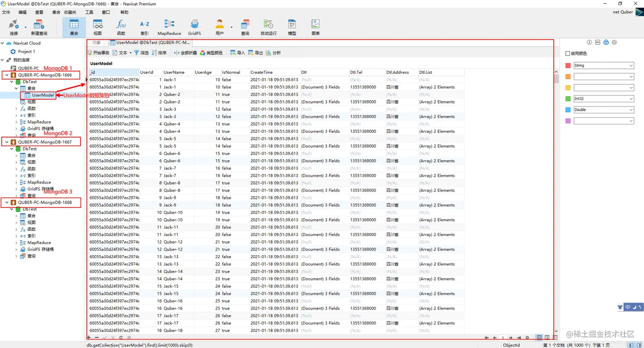
Task: Open the empty dropdown beside orange swatch
Action: 604,77
